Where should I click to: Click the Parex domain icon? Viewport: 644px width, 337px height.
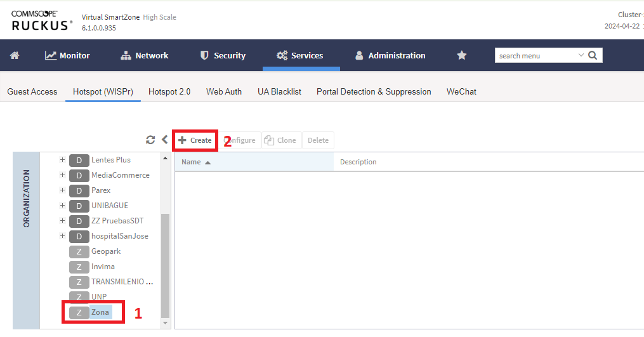tap(79, 190)
